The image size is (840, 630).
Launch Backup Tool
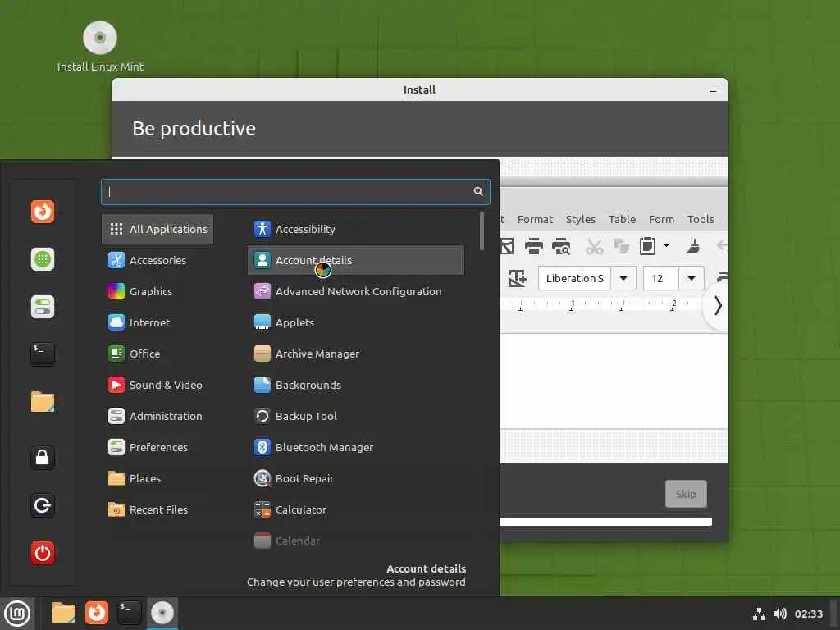click(356, 416)
